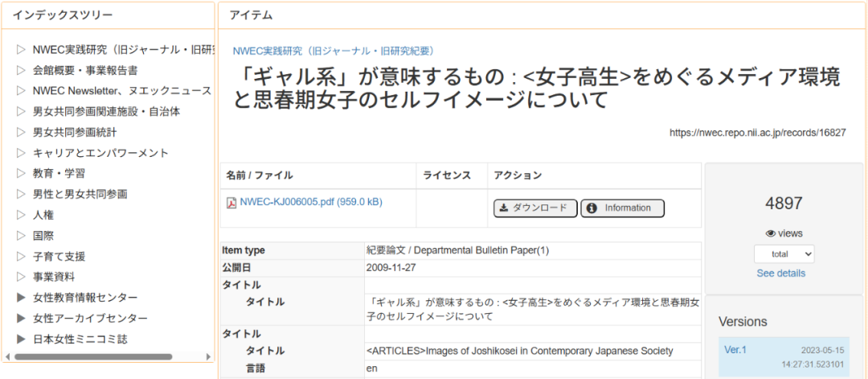The image size is (868, 379).
Task: Click the Versions panel heading
Action: coord(743,321)
